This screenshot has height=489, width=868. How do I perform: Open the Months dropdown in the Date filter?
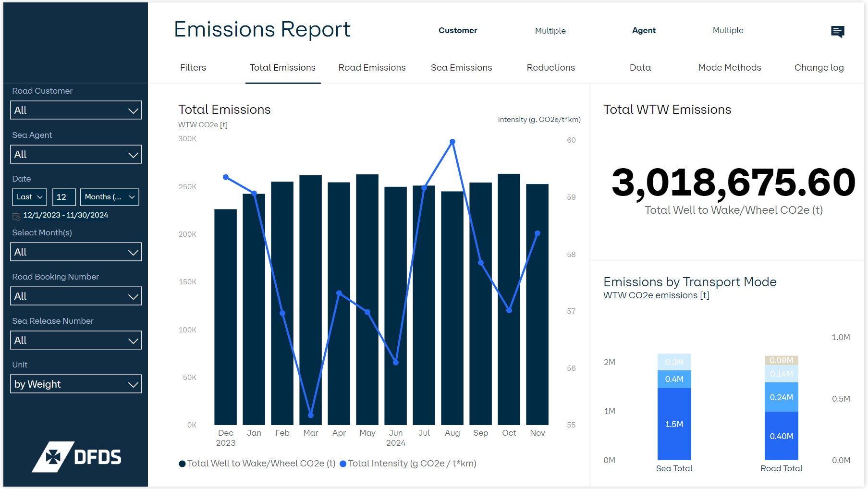pyautogui.click(x=110, y=197)
